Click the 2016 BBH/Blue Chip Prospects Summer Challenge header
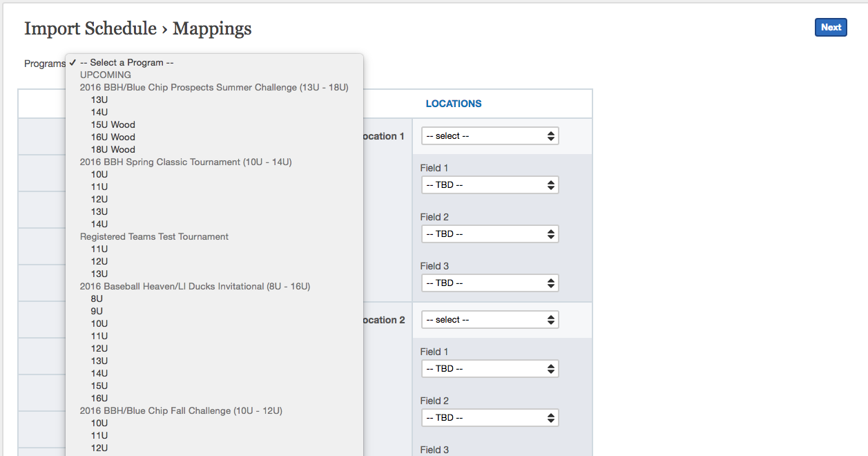Screen dimensions: 868x456 214,87
